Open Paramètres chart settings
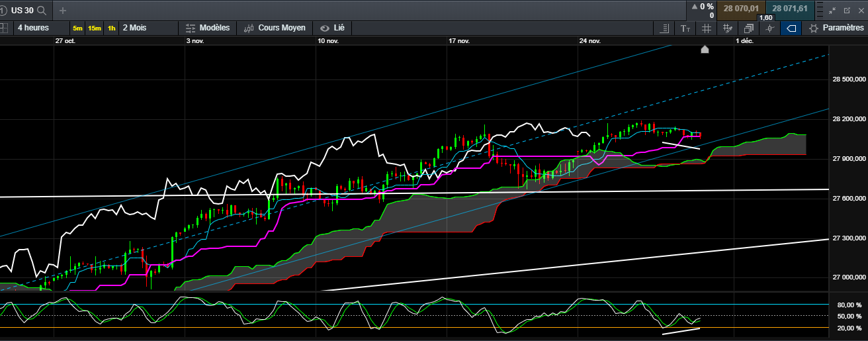This screenshot has width=868, height=341. tap(837, 28)
